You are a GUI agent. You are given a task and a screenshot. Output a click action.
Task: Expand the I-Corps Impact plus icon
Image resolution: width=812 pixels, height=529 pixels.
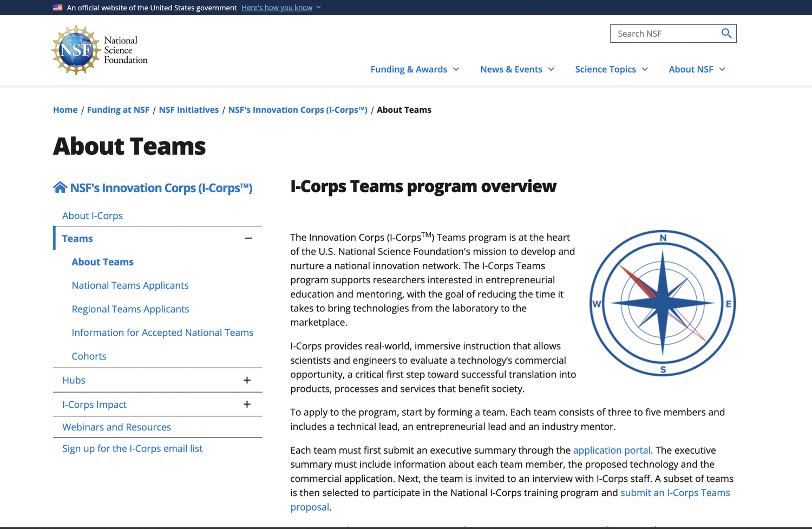point(247,404)
